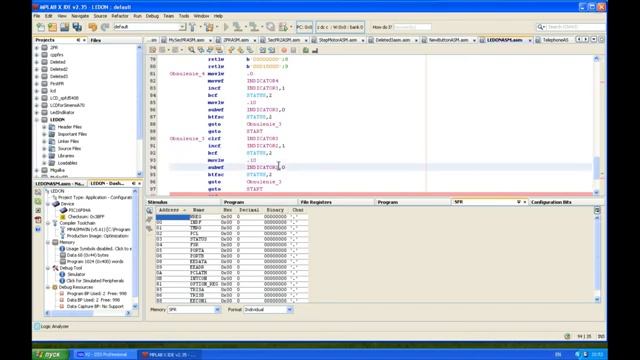Click the Projects tree vertical scrollbar
Image resolution: width=640 pixels, height=360 pixels.
point(139,111)
